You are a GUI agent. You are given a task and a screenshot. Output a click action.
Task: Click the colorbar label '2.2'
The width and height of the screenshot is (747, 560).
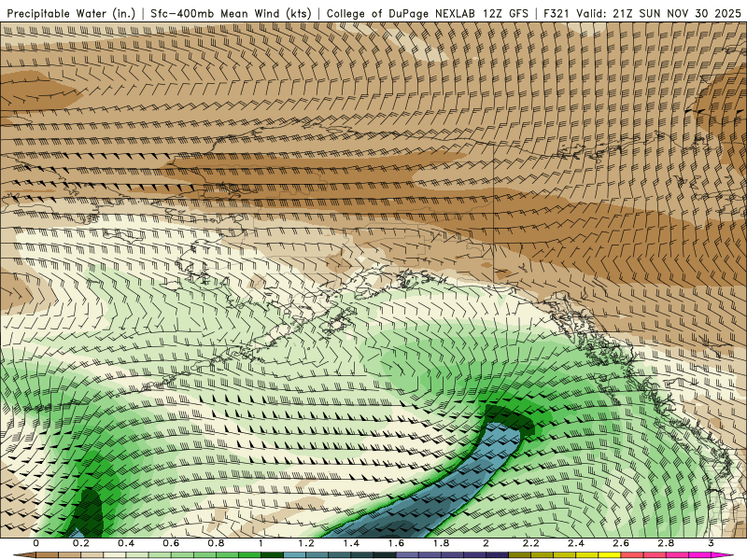(531, 543)
